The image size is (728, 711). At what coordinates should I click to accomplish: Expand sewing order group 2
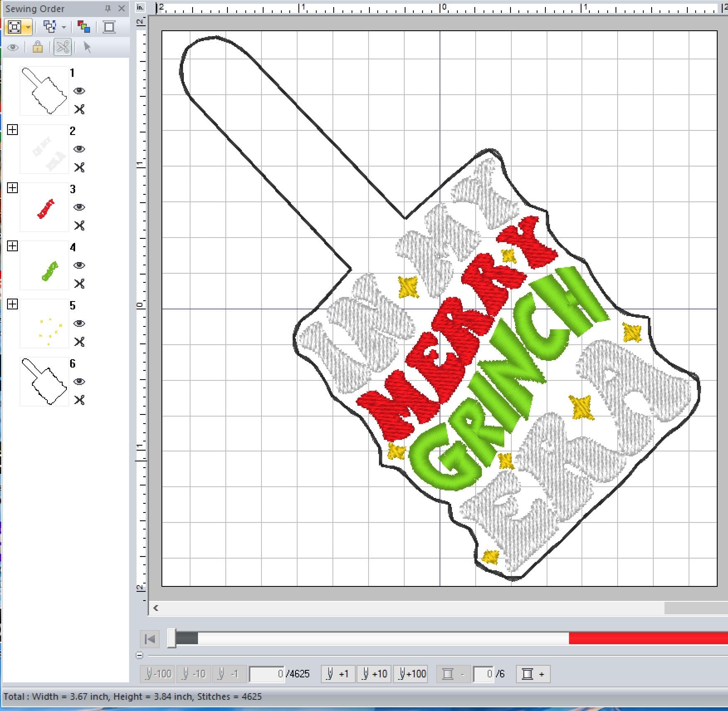[x=12, y=130]
